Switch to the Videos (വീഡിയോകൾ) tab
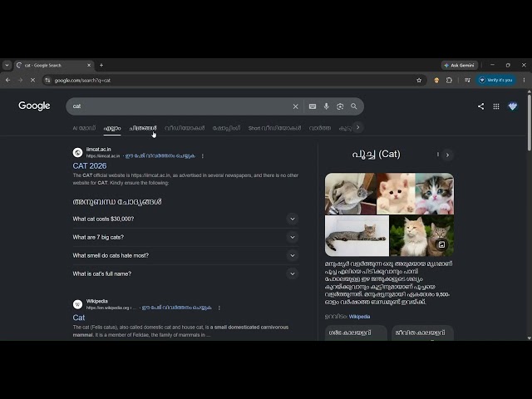Image resolution: width=532 pixels, height=399 pixels. click(185, 128)
